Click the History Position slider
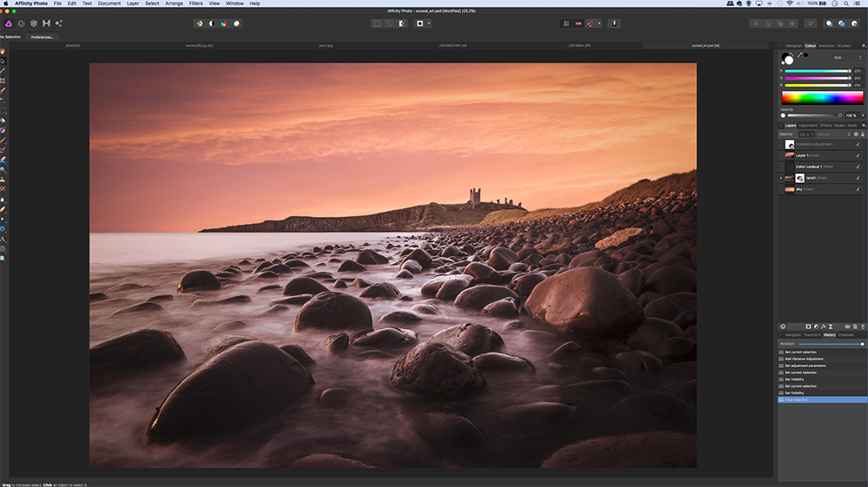Screen dimensions: 868x487 click(x=831, y=344)
